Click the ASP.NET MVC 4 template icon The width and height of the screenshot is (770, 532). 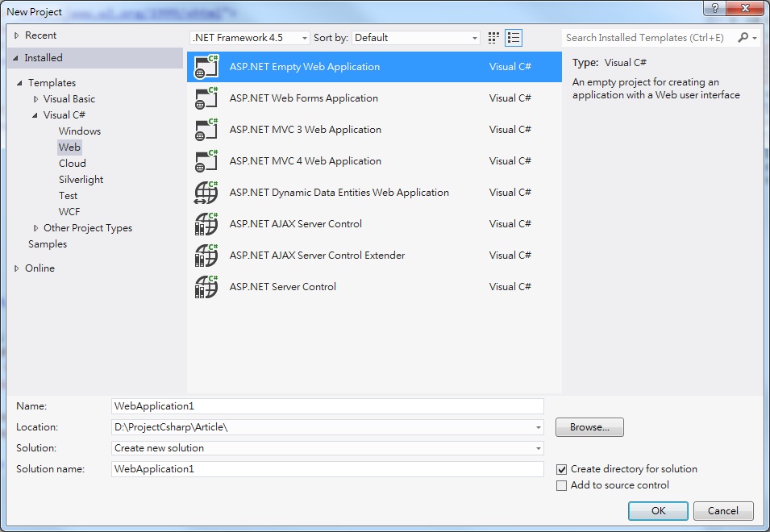point(206,161)
